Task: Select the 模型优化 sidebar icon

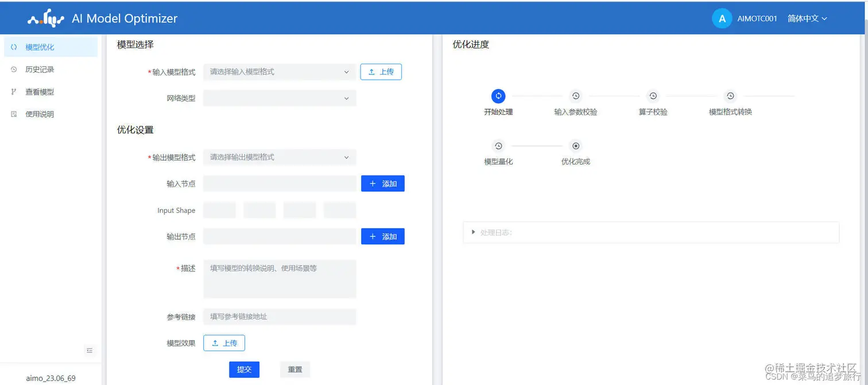Action: click(15, 46)
